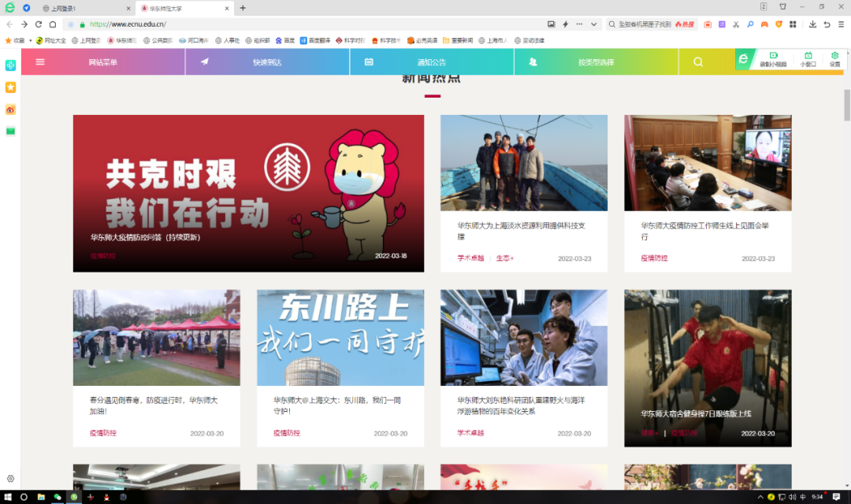Image resolution: width=851 pixels, height=504 pixels.
Task: Close the 上网登录1 tab
Action: click(128, 8)
